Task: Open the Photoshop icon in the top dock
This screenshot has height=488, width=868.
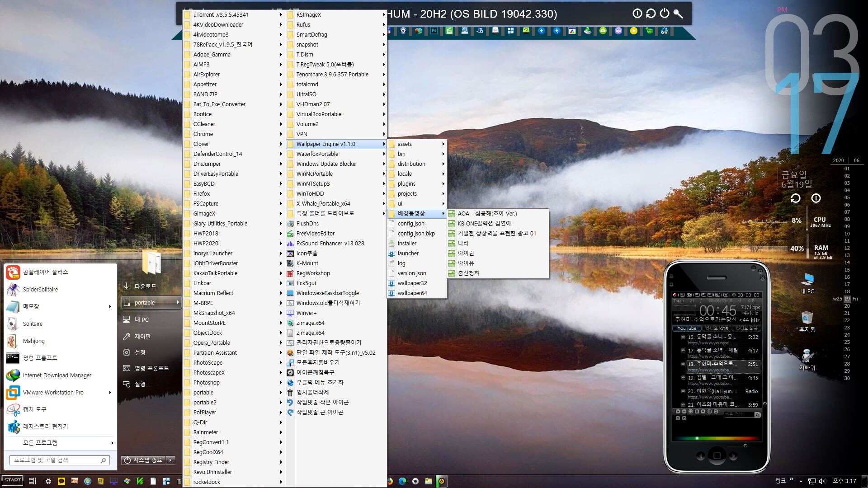Action: point(434,31)
